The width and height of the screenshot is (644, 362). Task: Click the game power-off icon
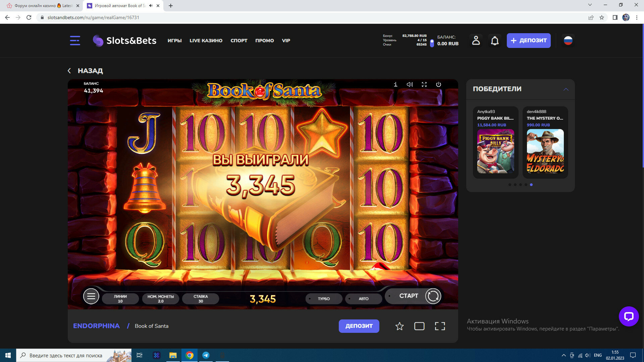pyautogui.click(x=438, y=84)
